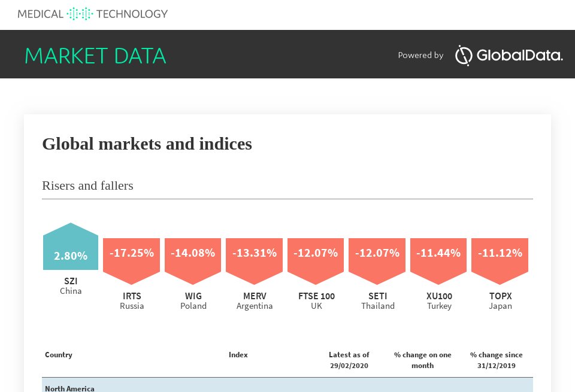Click the Global markets and indices heading
Image resolution: width=575 pixels, height=392 pixels.
click(x=147, y=144)
